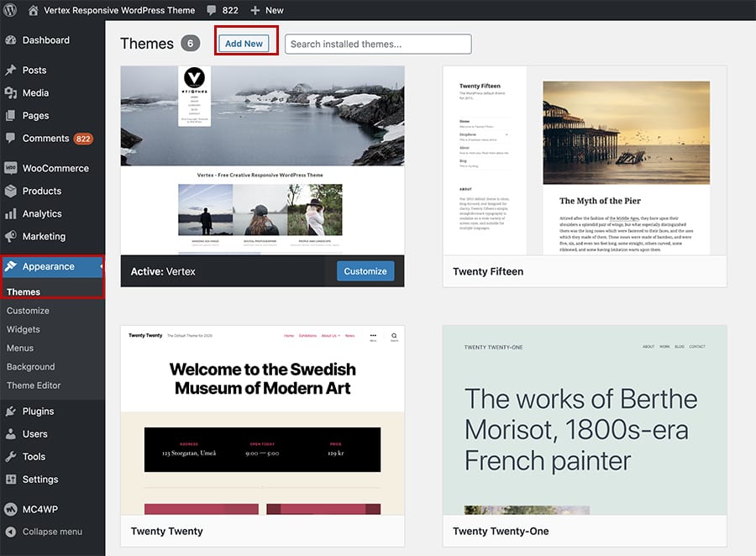Click the Twenty Twenty theme name
Image resolution: width=756 pixels, height=556 pixels.
click(x=167, y=531)
